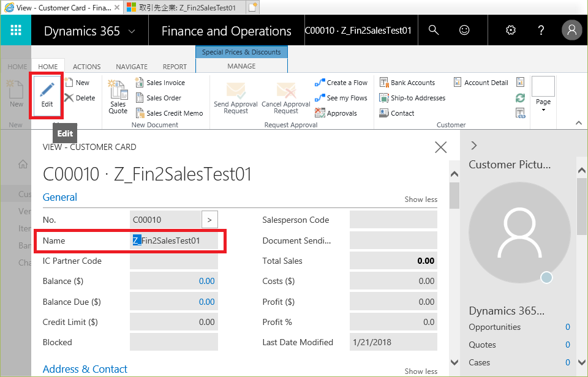This screenshot has height=377, width=588.
Task: Switch to the REPORT ribbon tab
Action: (x=175, y=67)
